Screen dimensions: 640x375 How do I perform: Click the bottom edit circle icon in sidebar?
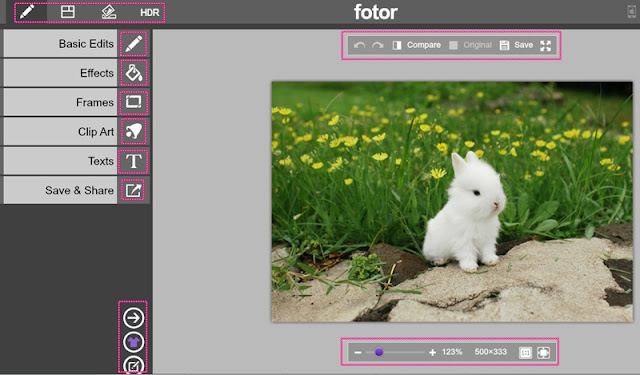(133, 365)
